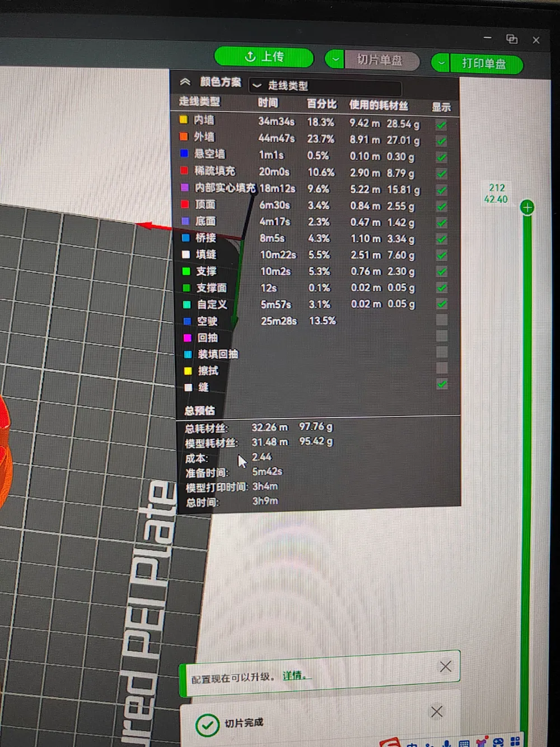Uncheck display checkbox for 自定义
This screenshot has width=560, height=747.
pos(441,304)
